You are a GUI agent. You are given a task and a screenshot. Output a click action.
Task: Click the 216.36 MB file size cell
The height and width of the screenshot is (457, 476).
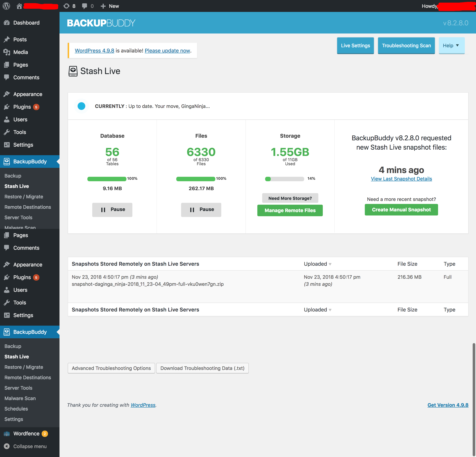409,277
